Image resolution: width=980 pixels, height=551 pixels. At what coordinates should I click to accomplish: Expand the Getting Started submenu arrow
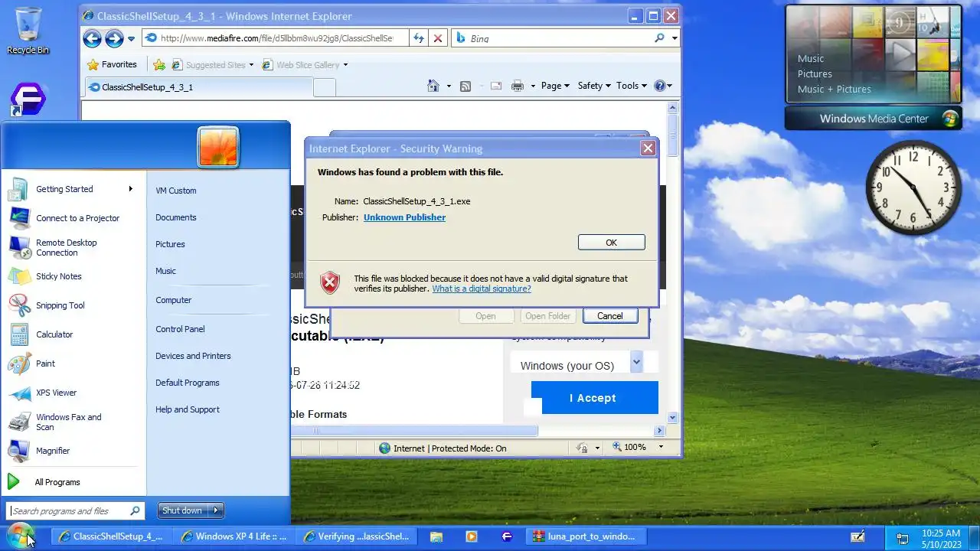(130, 189)
